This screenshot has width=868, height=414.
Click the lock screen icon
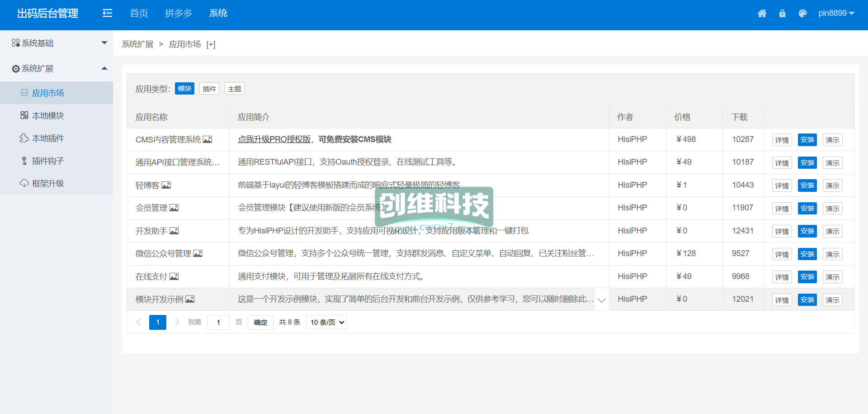pyautogui.click(x=782, y=14)
